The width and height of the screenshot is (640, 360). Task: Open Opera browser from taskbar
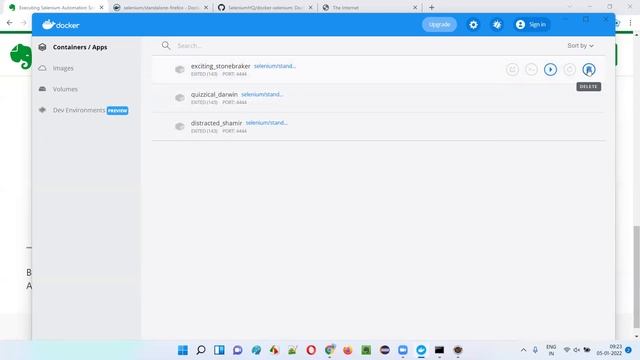[311, 350]
